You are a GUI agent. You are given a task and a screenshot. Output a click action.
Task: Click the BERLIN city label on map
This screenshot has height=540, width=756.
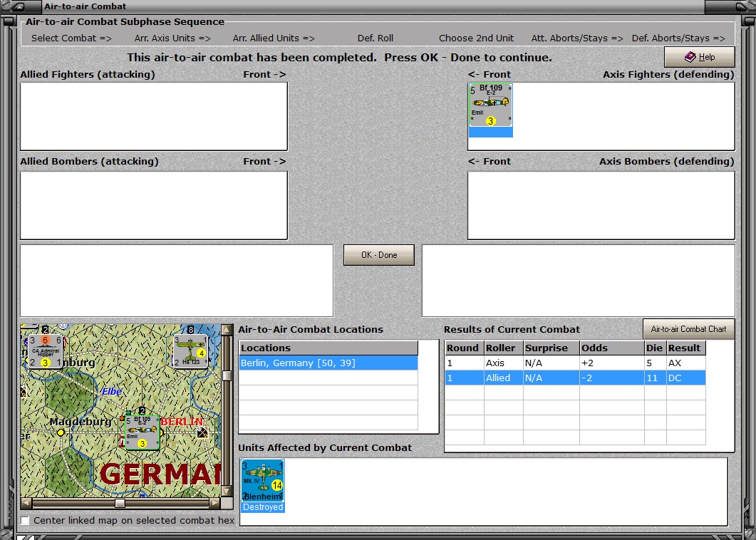182,422
